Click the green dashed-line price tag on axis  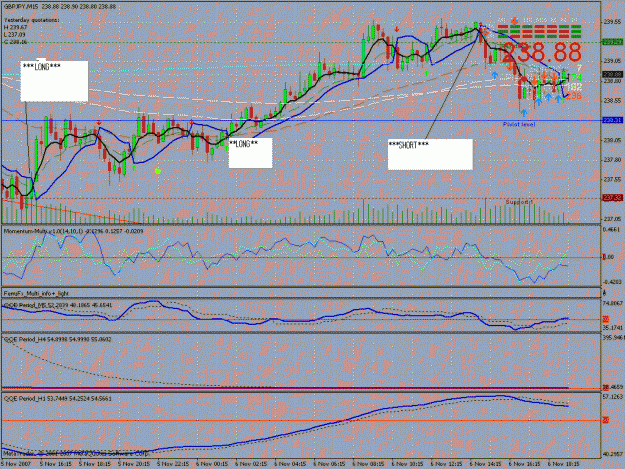coord(612,42)
